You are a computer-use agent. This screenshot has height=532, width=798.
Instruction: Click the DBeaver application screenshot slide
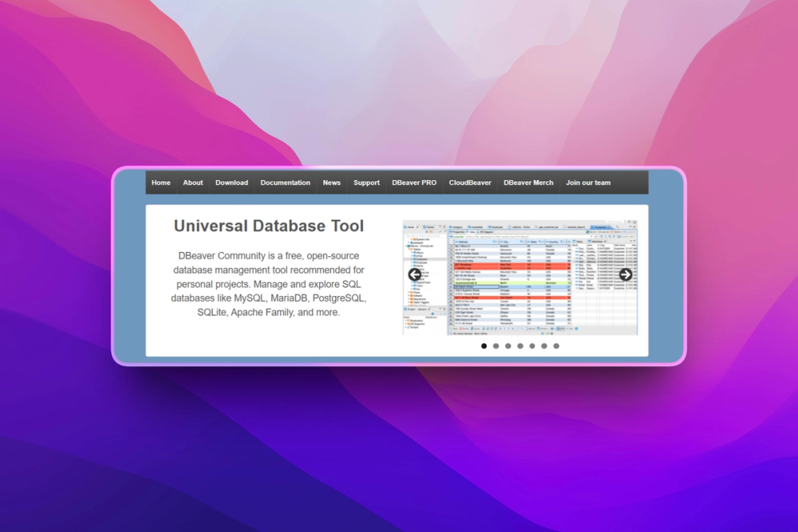point(520,278)
